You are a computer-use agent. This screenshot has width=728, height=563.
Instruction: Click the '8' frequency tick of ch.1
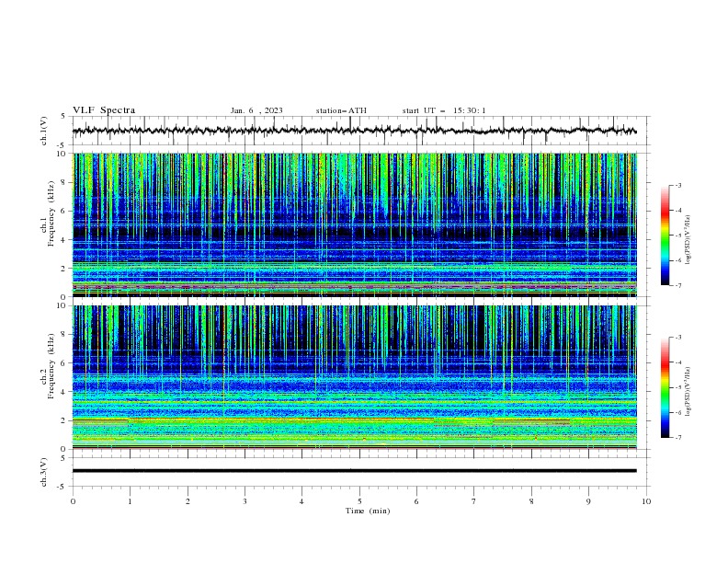64,182
